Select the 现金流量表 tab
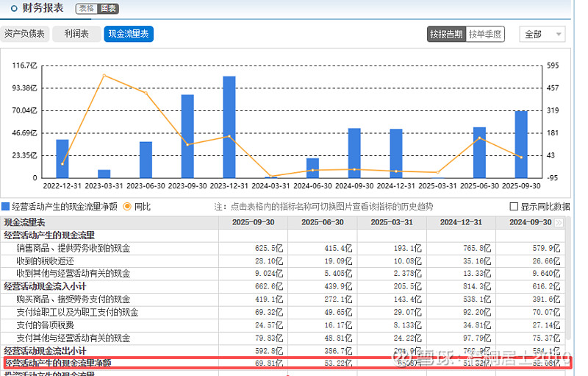Image resolution: width=588 pixels, height=376 pixels. click(129, 34)
